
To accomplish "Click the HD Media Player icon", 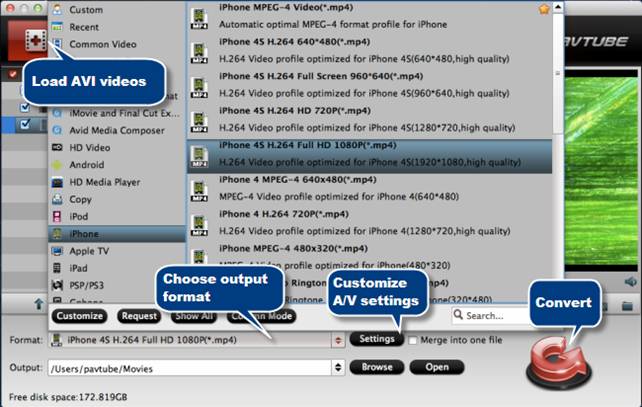I will pyautogui.click(x=57, y=182).
